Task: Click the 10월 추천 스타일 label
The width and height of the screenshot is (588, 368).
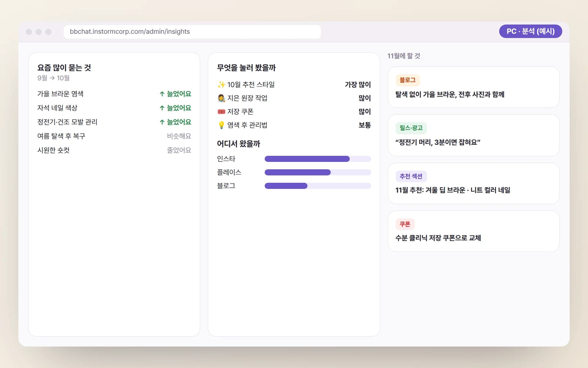Action: [x=251, y=85]
